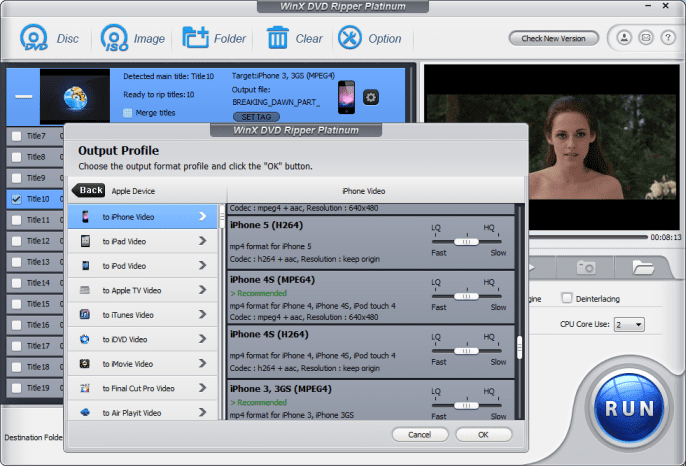The width and height of the screenshot is (686, 466).
Task: Click the iPhone 3, 3GS (MPEG4) quality slider
Action: tap(466, 406)
